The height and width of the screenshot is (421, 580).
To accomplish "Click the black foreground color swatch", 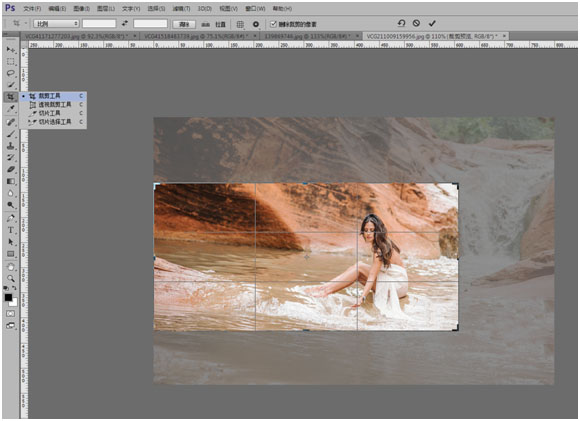I will (x=8, y=297).
